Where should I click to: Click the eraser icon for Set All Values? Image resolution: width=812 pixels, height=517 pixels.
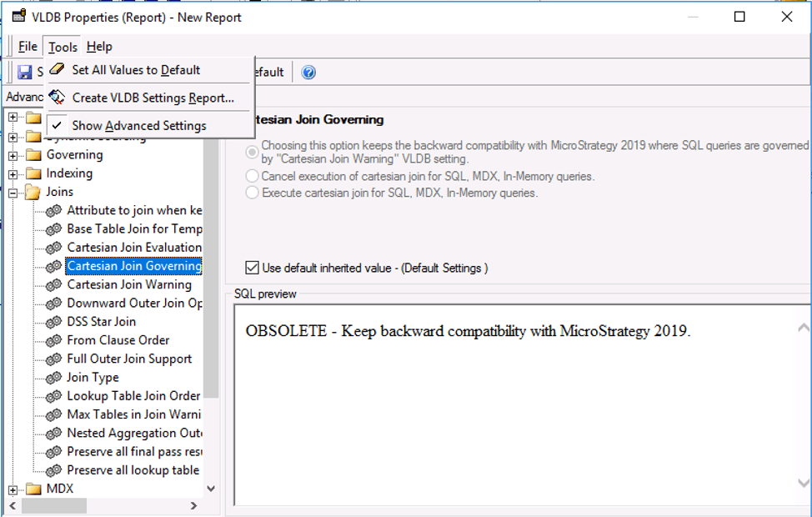tap(57, 70)
